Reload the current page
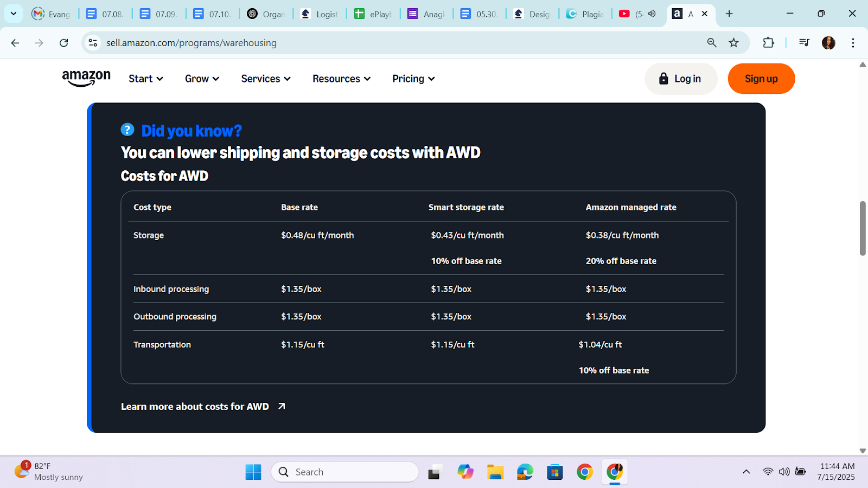This screenshot has width=868, height=488. [64, 43]
